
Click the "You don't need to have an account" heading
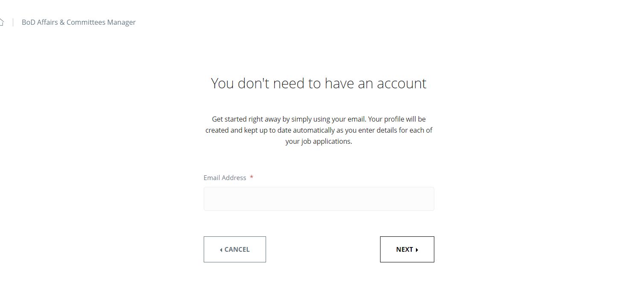[x=319, y=83]
